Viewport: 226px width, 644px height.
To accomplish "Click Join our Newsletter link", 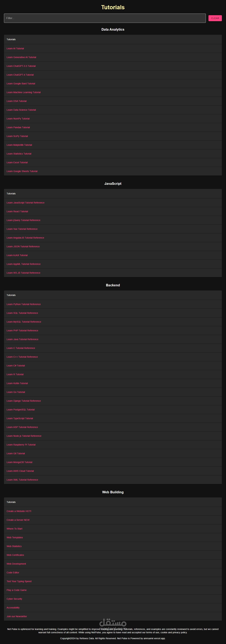I will (x=17, y=616).
